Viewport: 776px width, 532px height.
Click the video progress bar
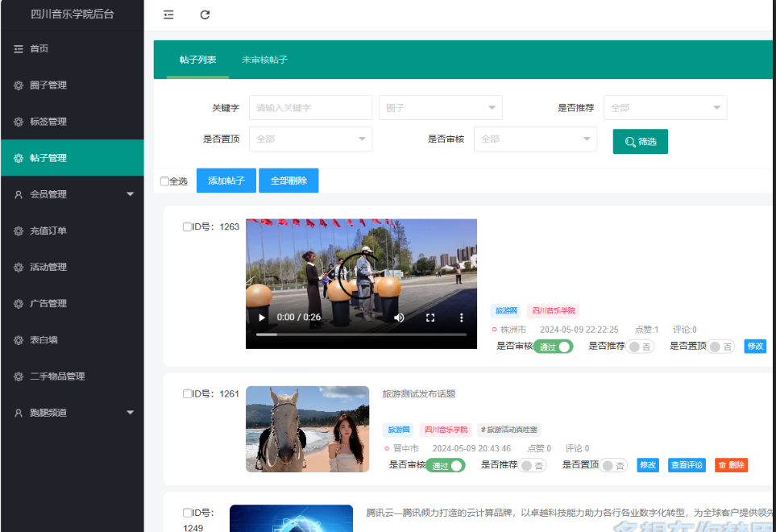[361, 334]
